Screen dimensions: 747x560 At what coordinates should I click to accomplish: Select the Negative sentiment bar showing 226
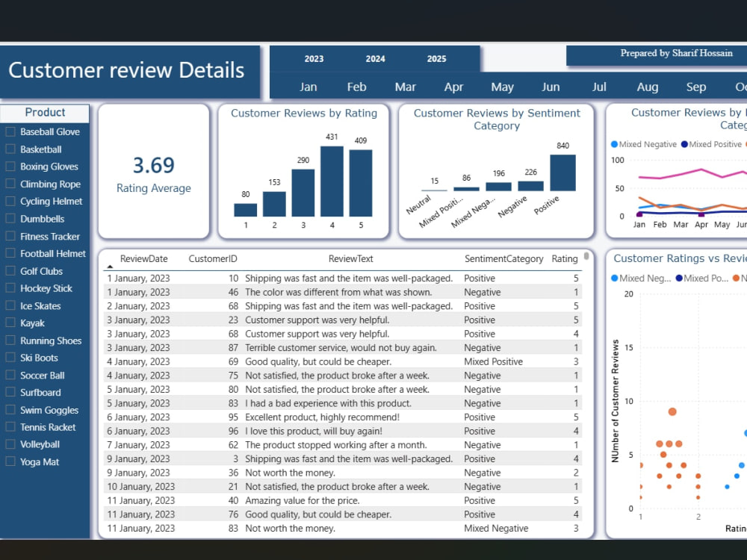click(x=530, y=186)
